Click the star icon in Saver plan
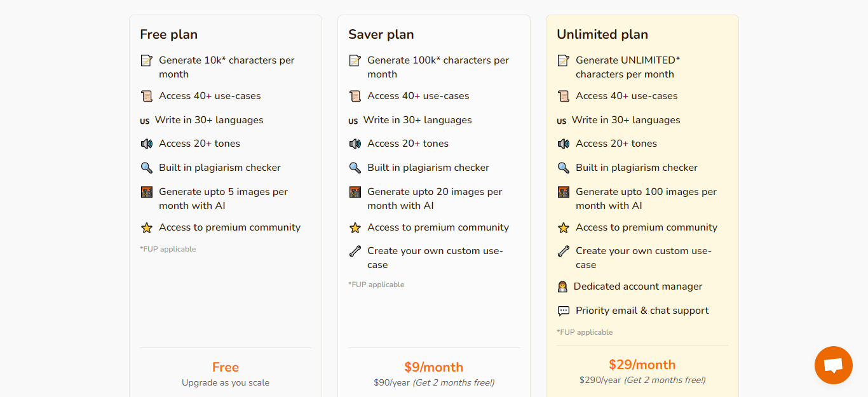Viewport: 868px width, 397px height. tap(355, 227)
